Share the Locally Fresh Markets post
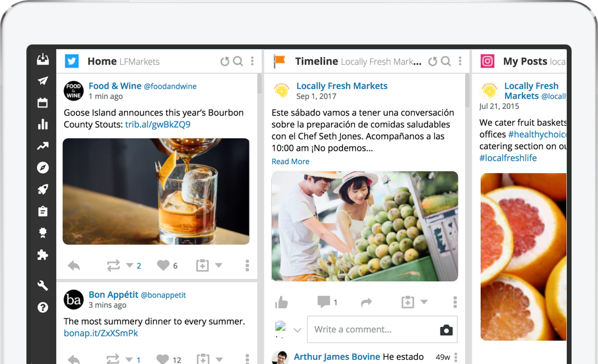This screenshot has height=364, width=598. pos(366,302)
